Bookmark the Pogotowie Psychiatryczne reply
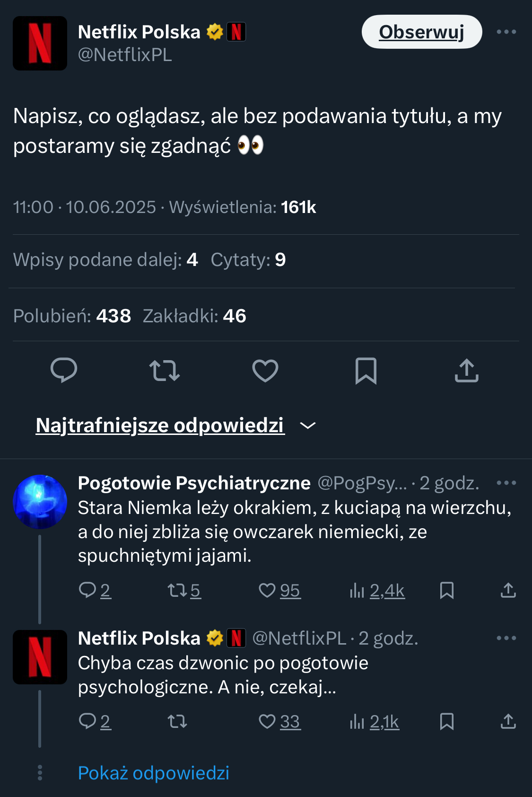 tap(447, 590)
